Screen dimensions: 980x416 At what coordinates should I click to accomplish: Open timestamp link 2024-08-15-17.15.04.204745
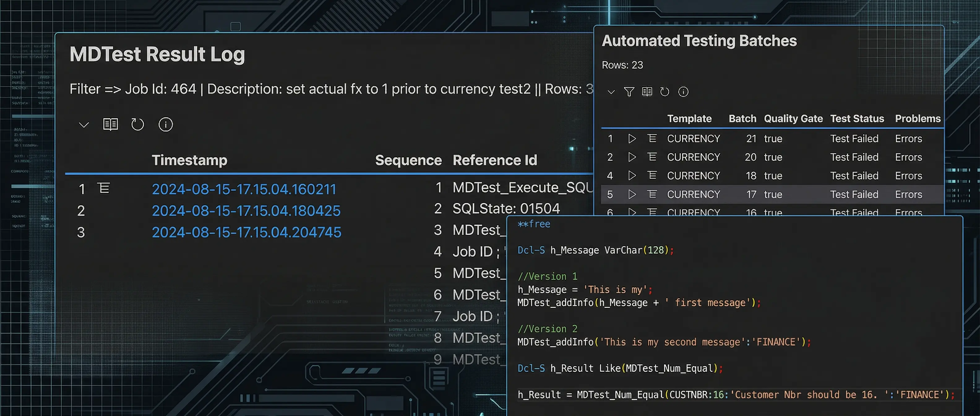coord(247,232)
